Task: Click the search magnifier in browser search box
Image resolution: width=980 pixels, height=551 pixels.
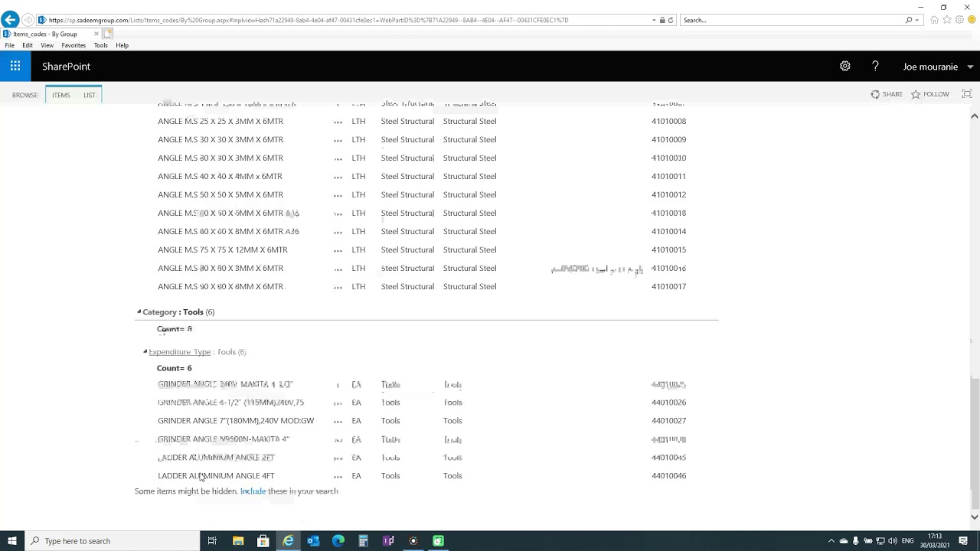Action: pos(909,20)
